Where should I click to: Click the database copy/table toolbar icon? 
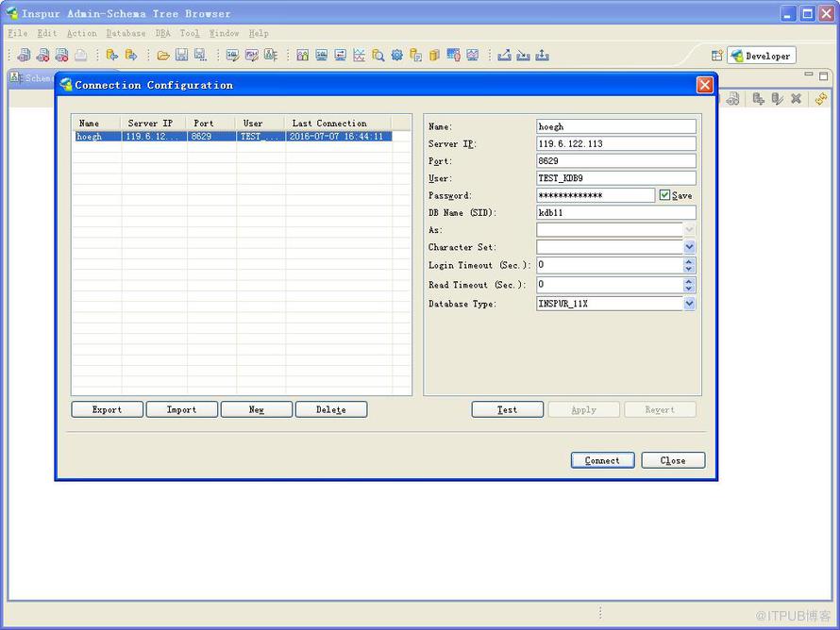[415, 55]
